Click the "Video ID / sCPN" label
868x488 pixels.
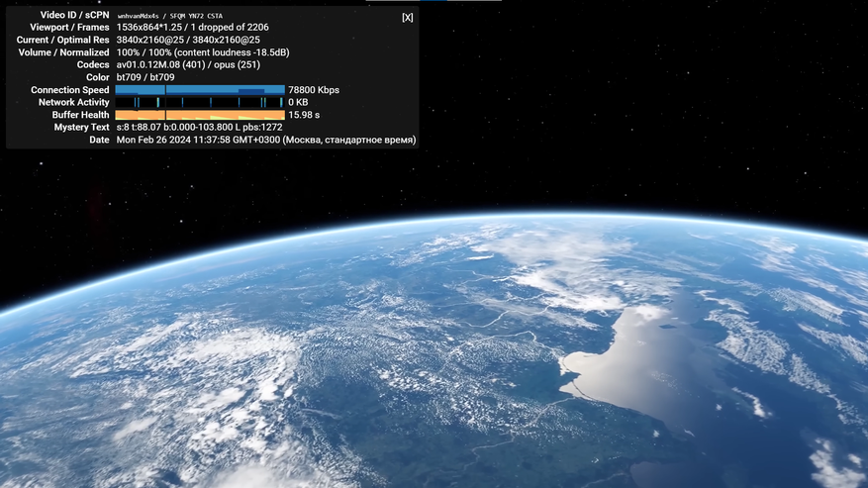pos(75,15)
